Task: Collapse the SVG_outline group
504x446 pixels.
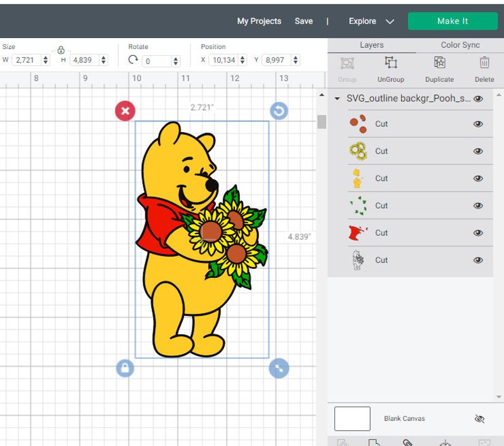Action: click(x=337, y=98)
